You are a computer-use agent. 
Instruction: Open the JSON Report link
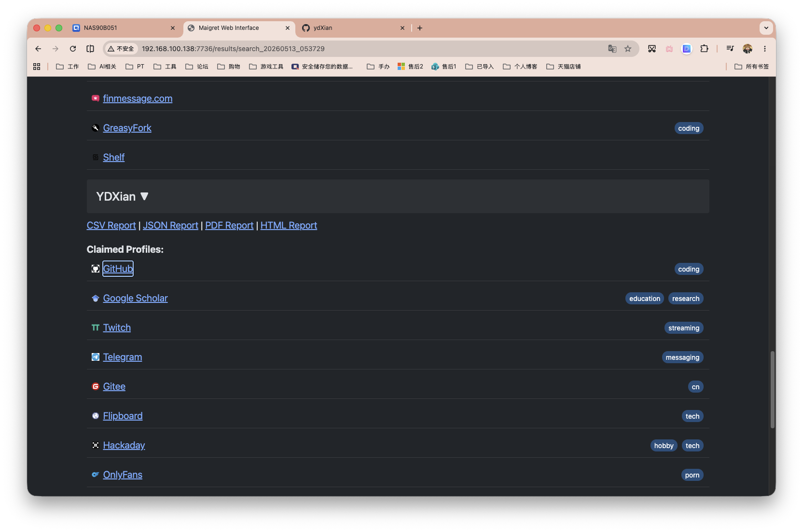click(170, 225)
